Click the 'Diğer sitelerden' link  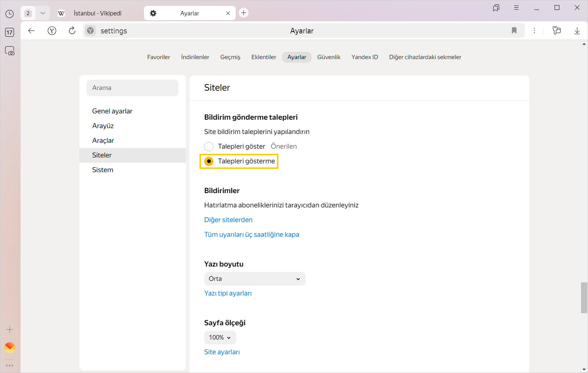[228, 220]
